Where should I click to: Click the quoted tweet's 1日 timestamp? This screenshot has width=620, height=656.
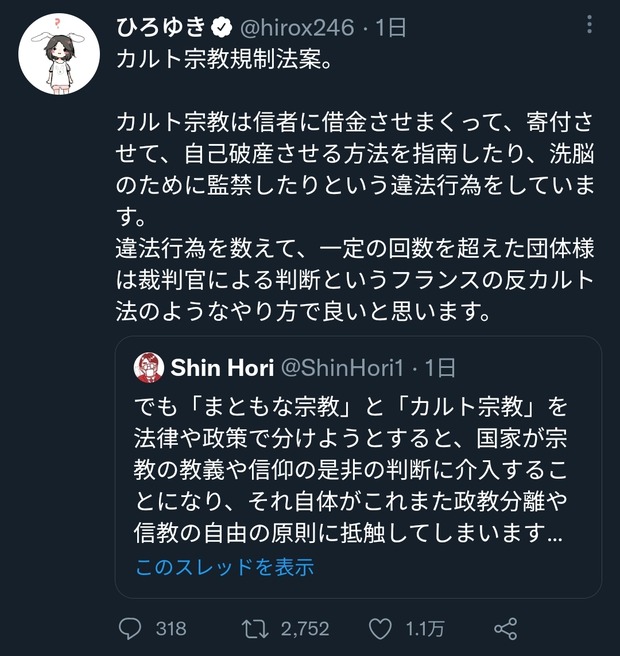[440, 368]
